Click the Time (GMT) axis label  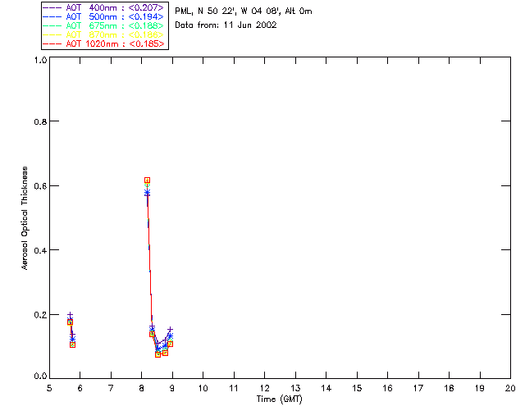[280, 399]
